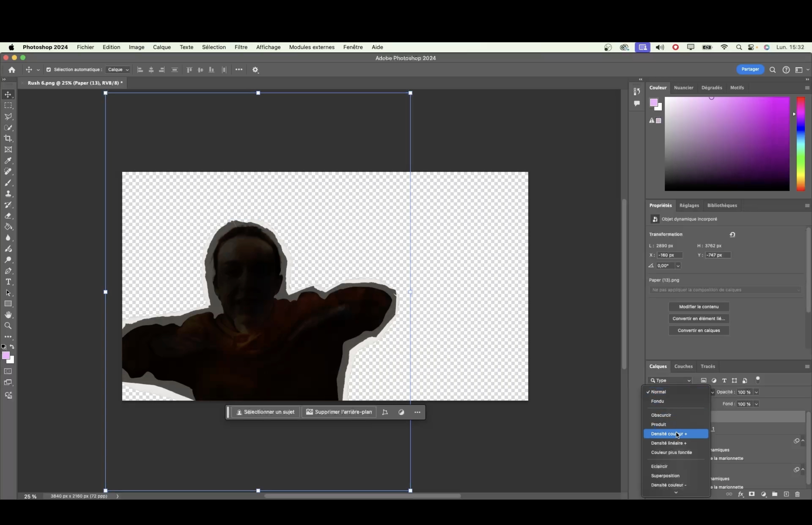Open the Opacité percentage dropdown
This screenshot has height=525, width=812.
click(756, 392)
